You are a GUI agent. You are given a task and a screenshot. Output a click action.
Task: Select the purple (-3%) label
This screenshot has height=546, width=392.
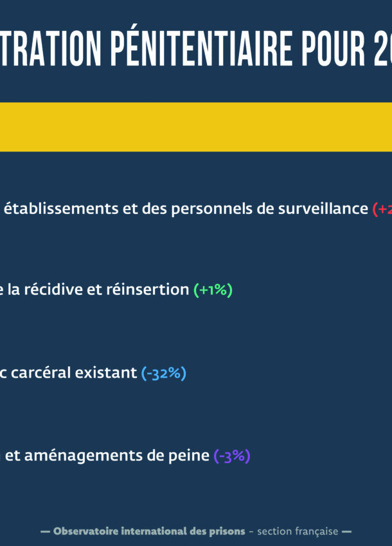(x=232, y=456)
